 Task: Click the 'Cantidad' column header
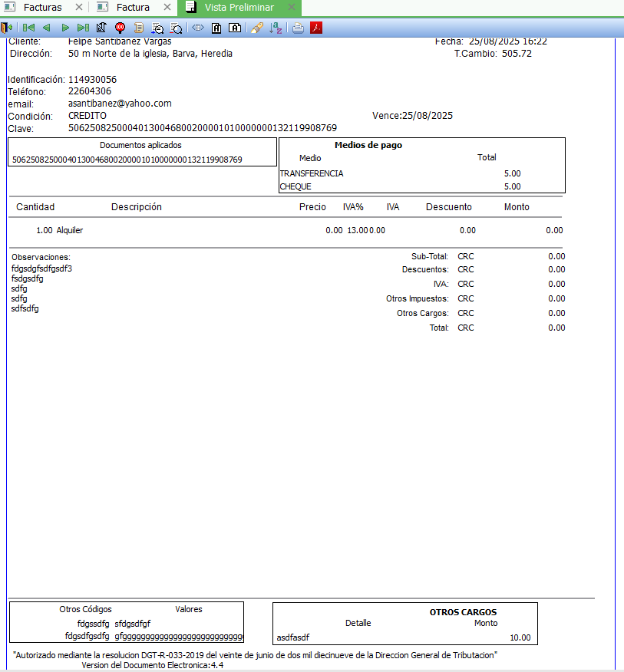(35, 207)
